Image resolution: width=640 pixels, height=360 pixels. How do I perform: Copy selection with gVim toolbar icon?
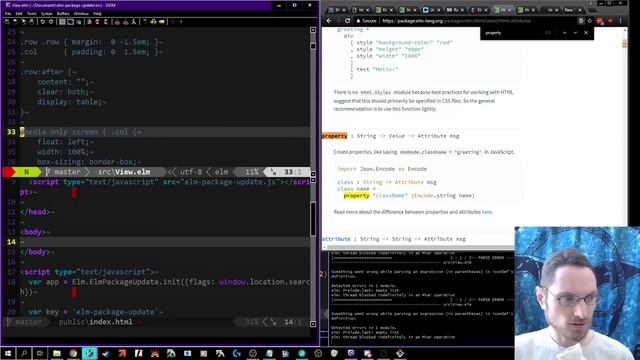(70, 22)
